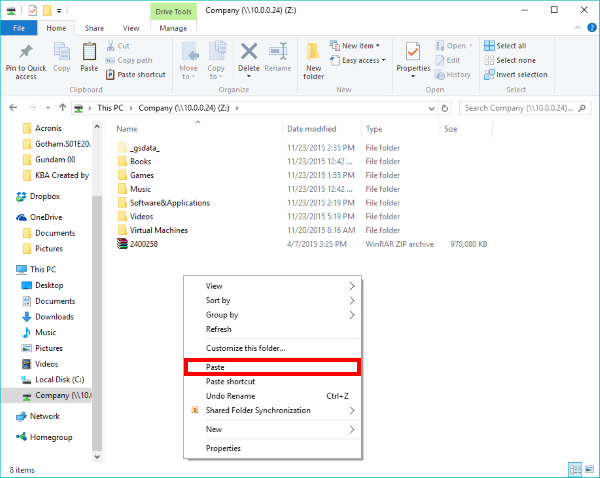Switch to the View ribbon tab
This screenshot has width=600, height=478.
[x=131, y=28]
